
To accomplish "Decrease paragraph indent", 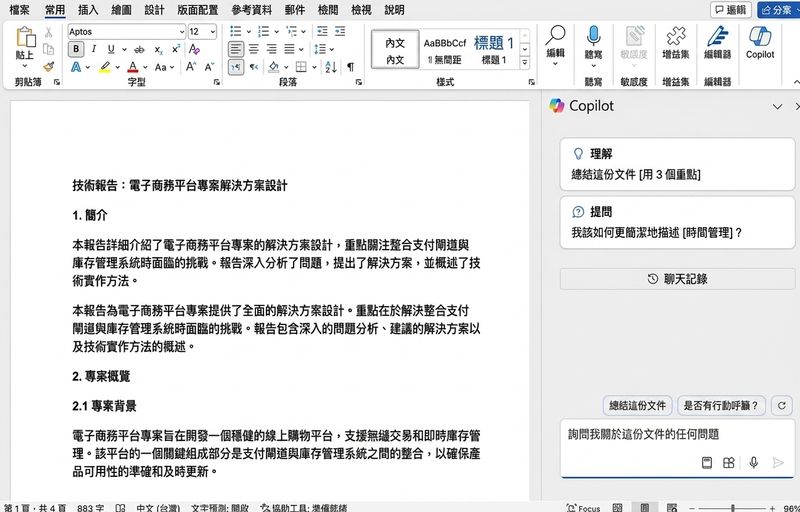I will click(322, 32).
